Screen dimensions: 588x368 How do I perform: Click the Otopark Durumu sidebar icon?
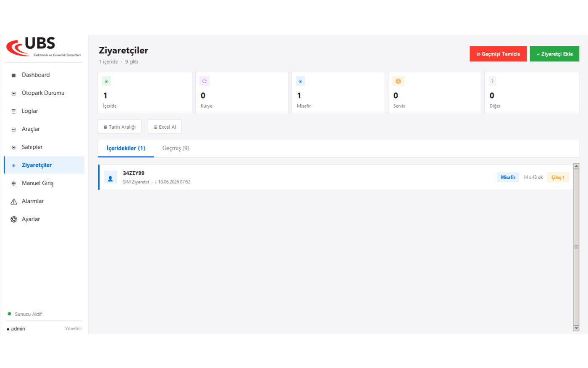point(13,93)
